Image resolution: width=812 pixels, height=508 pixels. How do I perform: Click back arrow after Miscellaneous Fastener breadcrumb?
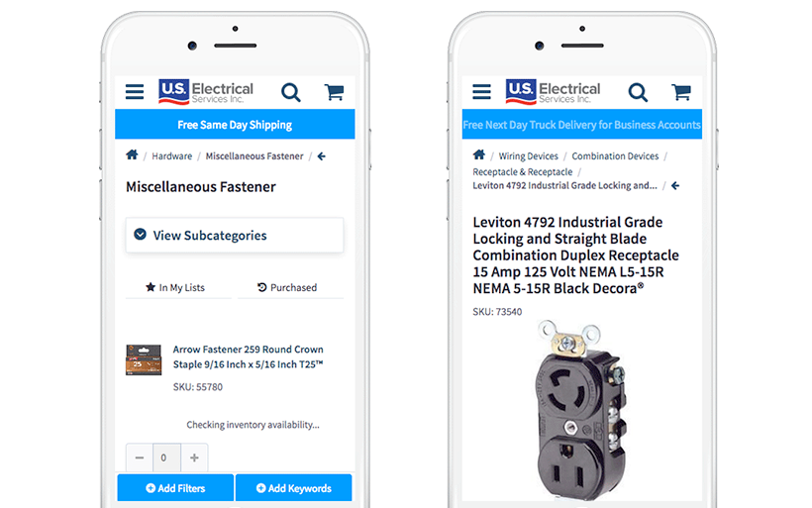(x=322, y=156)
